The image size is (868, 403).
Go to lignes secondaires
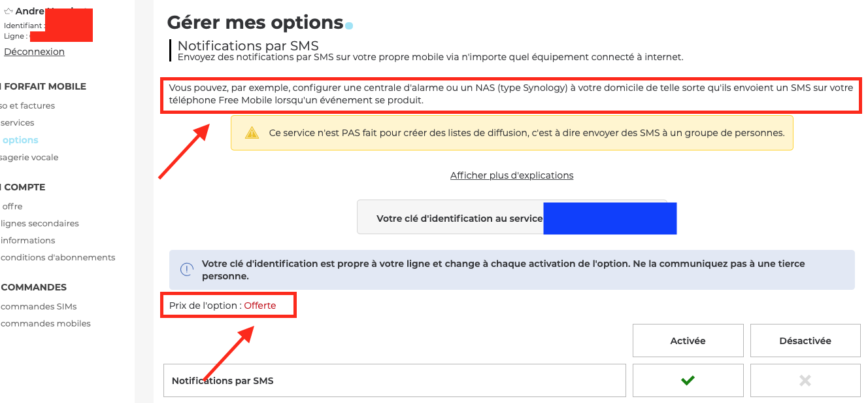click(x=40, y=223)
